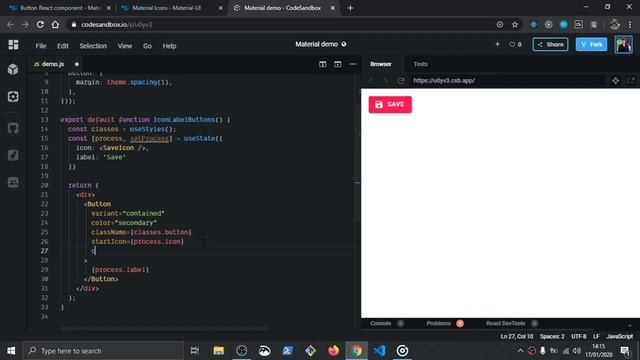Click Windows search box

[103, 351]
